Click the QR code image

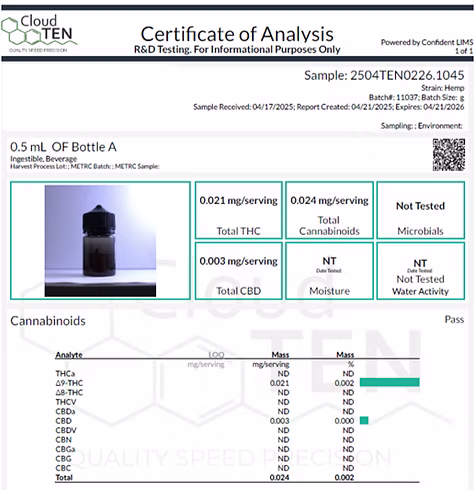[x=449, y=155]
